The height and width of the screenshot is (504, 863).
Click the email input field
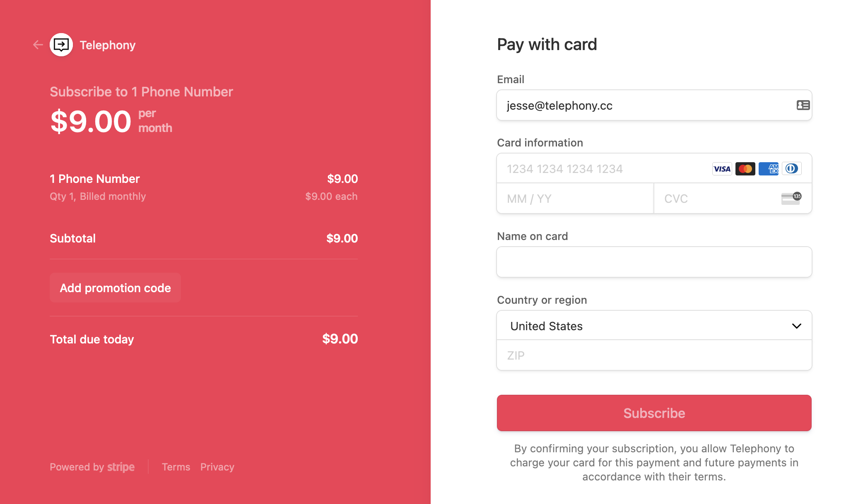654,105
